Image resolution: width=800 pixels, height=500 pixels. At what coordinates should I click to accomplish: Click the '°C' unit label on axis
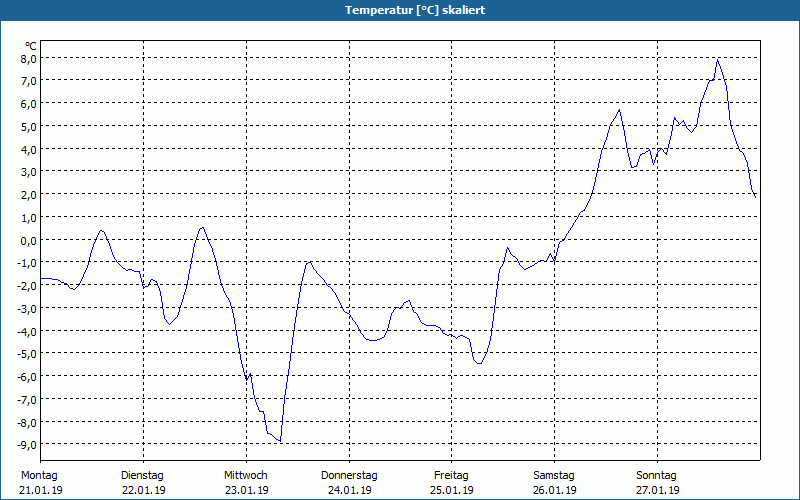click(31, 46)
